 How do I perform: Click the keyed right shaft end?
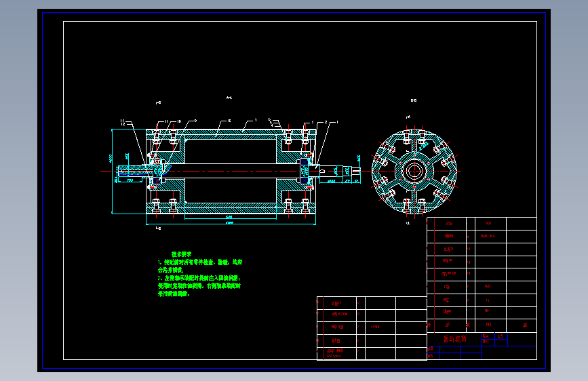pyautogui.click(x=356, y=171)
